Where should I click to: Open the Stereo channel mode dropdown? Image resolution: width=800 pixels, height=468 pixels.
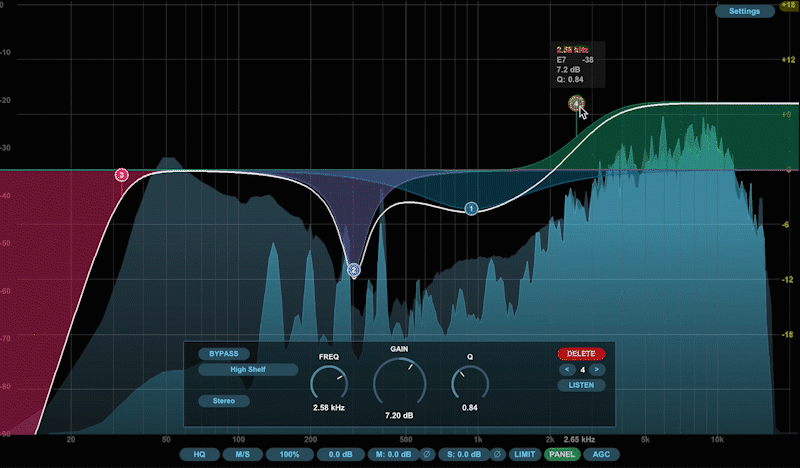[x=224, y=401]
